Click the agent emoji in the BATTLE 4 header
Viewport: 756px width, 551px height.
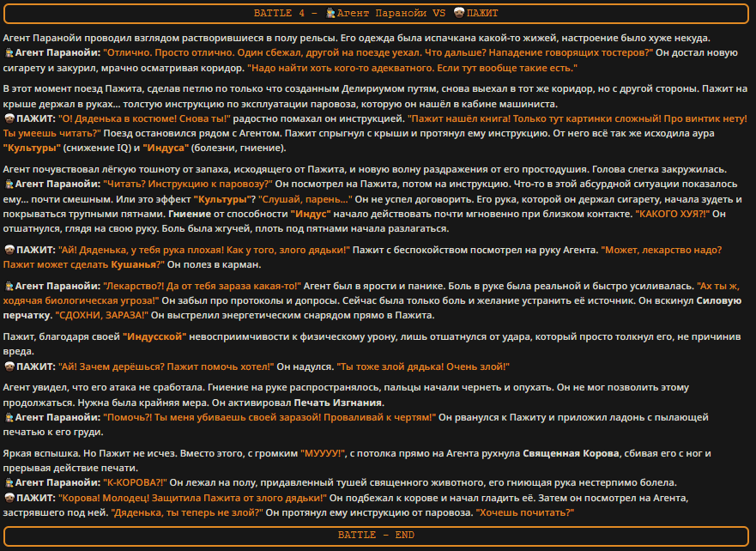(330, 13)
